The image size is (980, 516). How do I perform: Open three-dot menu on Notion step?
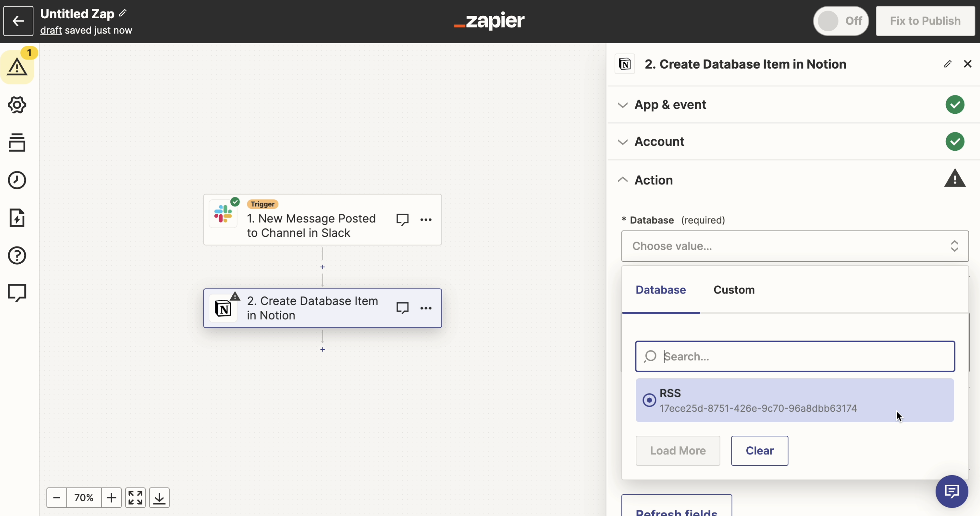tap(426, 308)
